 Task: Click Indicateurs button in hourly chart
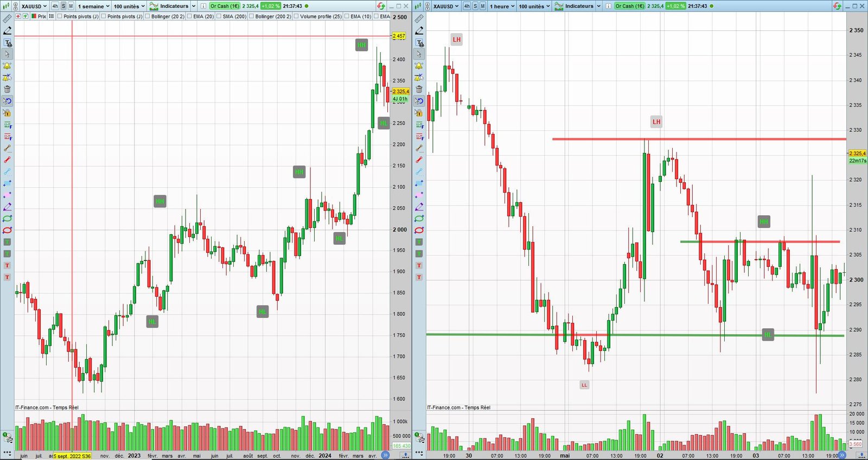[x=574, y=6]
